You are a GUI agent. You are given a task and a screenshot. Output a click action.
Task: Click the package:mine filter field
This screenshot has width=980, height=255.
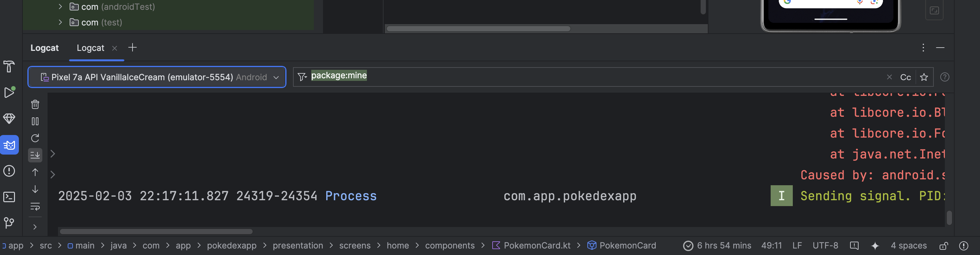(571, 76)
